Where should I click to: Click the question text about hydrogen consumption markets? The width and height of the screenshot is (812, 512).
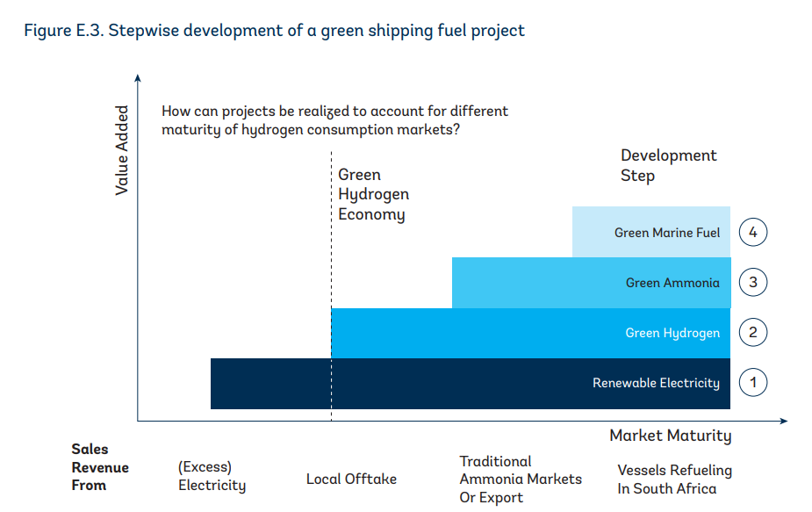pyautogui.click(x=334, y=120)
